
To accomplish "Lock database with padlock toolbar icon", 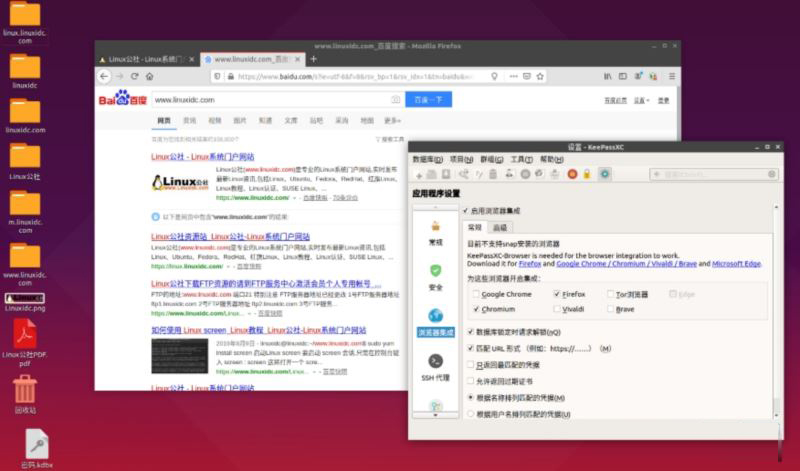I will [x=587, y=174].
